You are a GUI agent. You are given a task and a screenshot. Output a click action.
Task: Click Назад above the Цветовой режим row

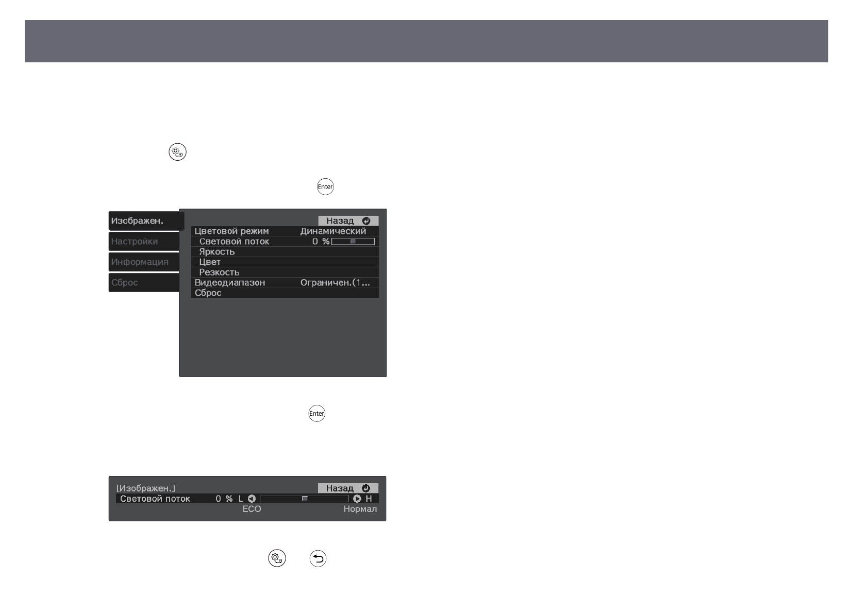click(348, 220)
